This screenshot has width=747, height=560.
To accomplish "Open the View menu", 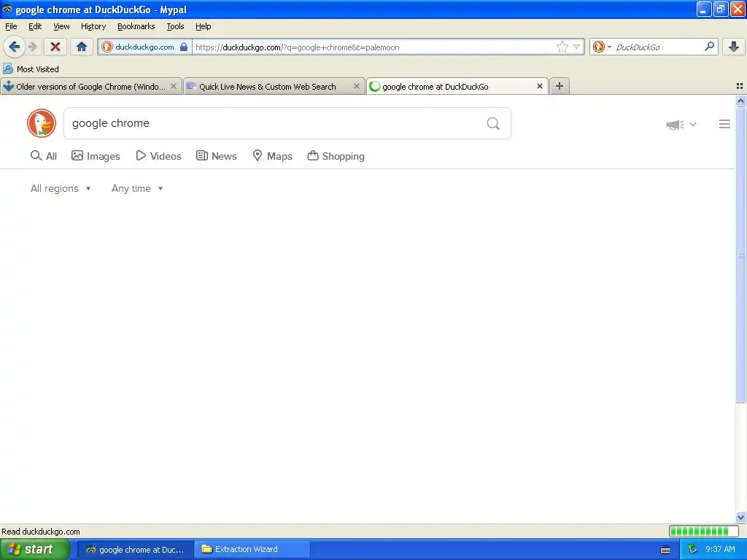I will coord(61,26).
